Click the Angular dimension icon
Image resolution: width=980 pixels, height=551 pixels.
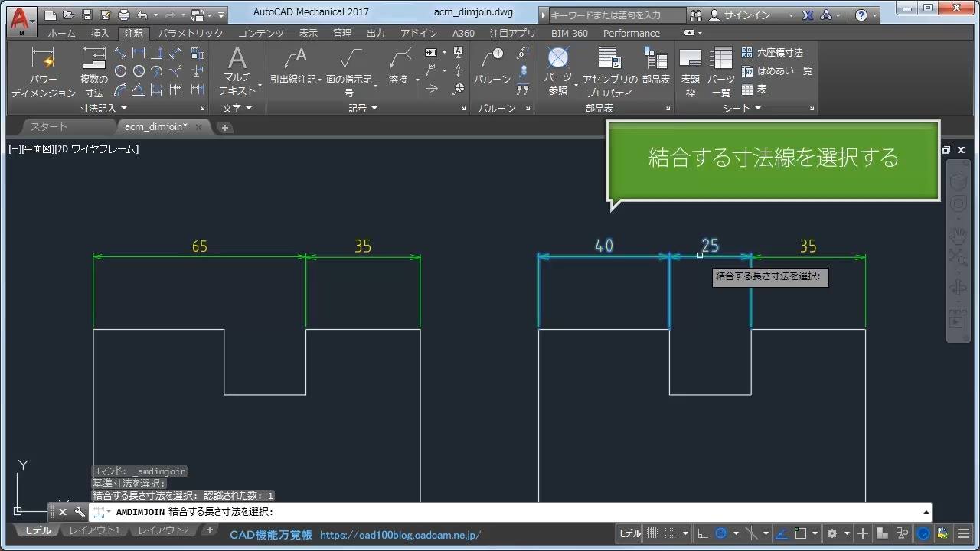point(139,90)
